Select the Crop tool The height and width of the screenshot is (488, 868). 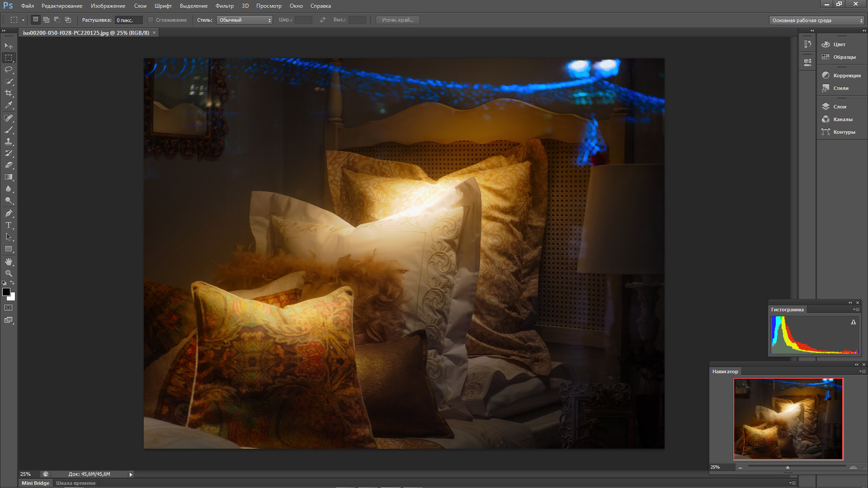pos(9,93)
